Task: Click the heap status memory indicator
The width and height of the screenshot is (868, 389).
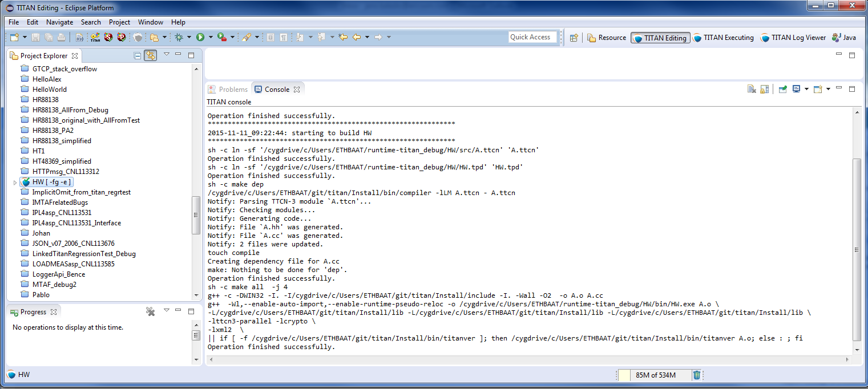Action: coord(654,375)
